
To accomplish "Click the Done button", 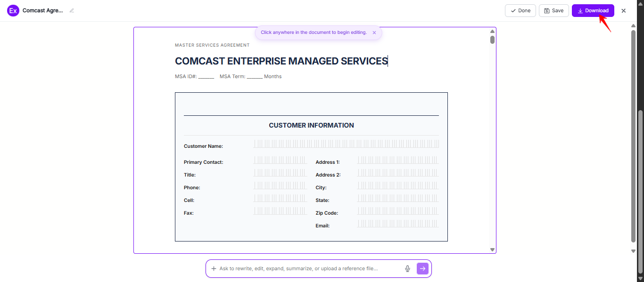I will click(x=520, y=10).
